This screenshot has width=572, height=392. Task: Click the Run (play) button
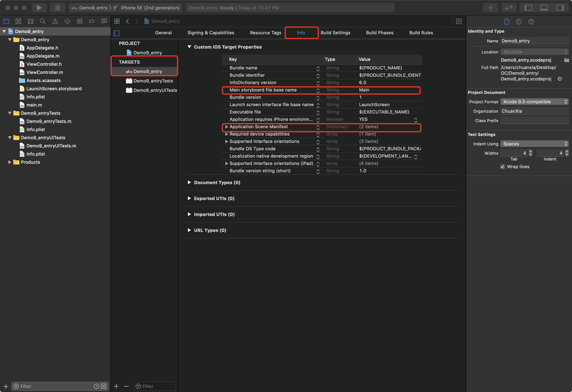39,8
